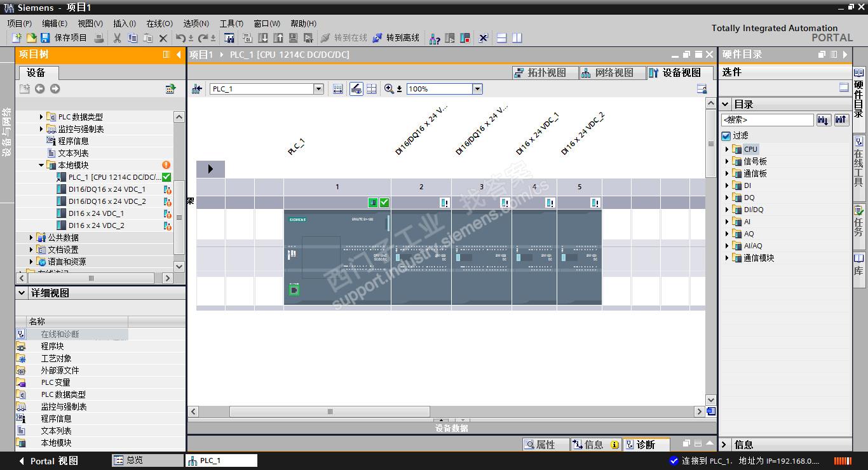Create a new project via toolbar icon
This screenshot has width=868, height=470.
[x=17, y=38]
